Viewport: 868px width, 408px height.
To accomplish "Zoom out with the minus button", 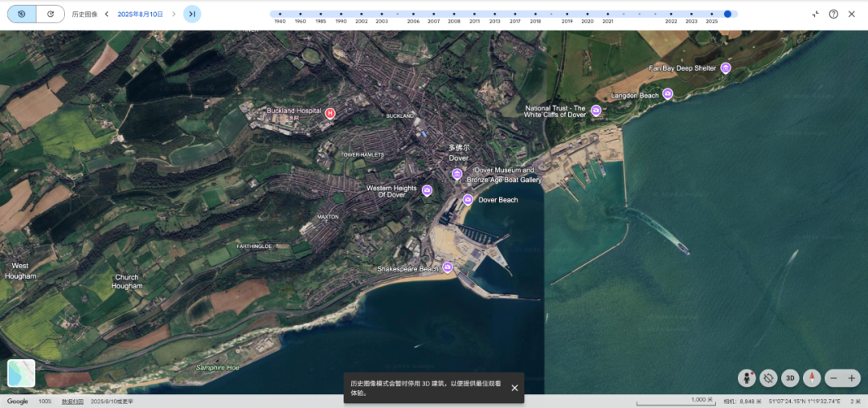I will tap(833, 377).
